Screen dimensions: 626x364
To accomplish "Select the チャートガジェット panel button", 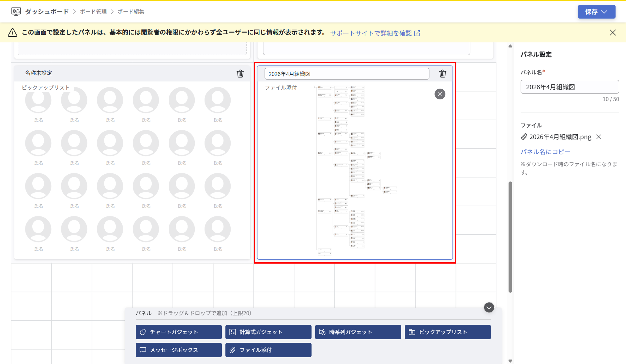I will click(179, 332).
